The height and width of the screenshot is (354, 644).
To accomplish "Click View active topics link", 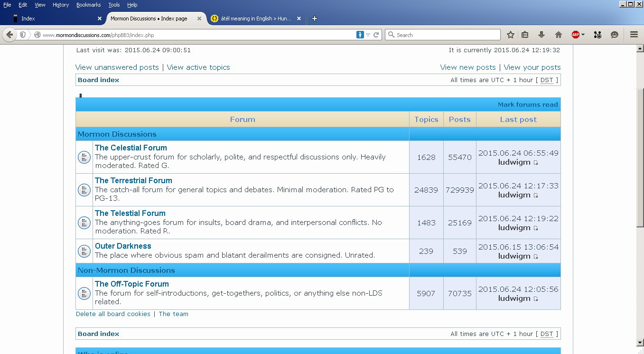I will (x=198, y=67).
